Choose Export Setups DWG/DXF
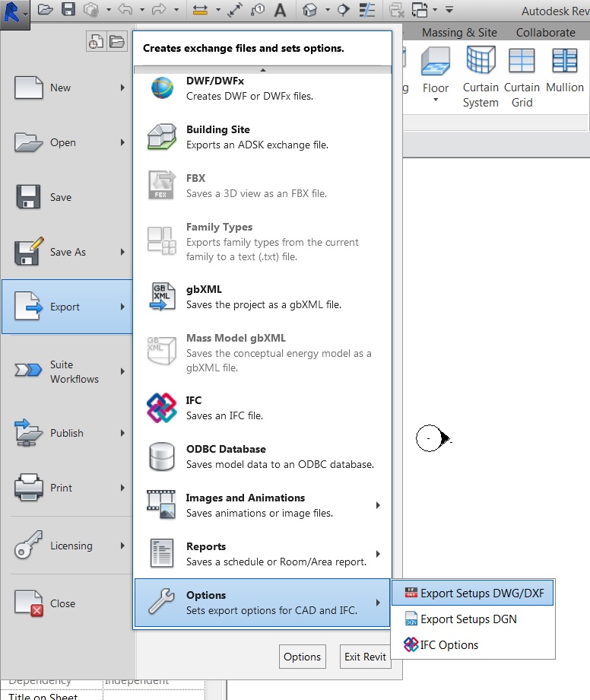 coord(472,593)
